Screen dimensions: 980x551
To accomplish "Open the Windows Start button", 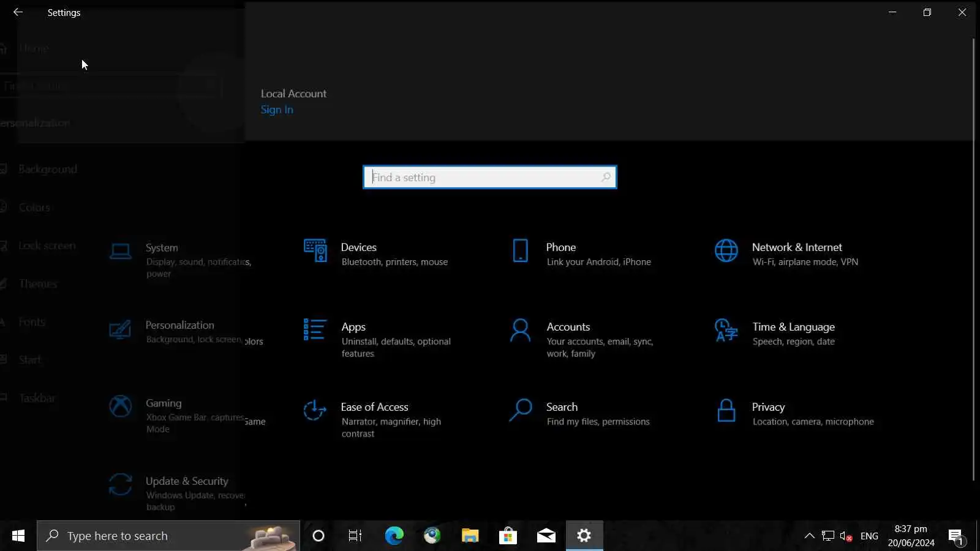I will pyautogui.click(x=18, y=536).
